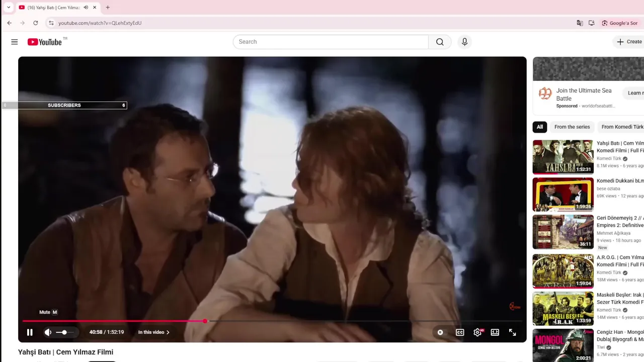
Task: Visit the 'Mehmet Ağıkaya' channel
Action: (x=613, y=233)
